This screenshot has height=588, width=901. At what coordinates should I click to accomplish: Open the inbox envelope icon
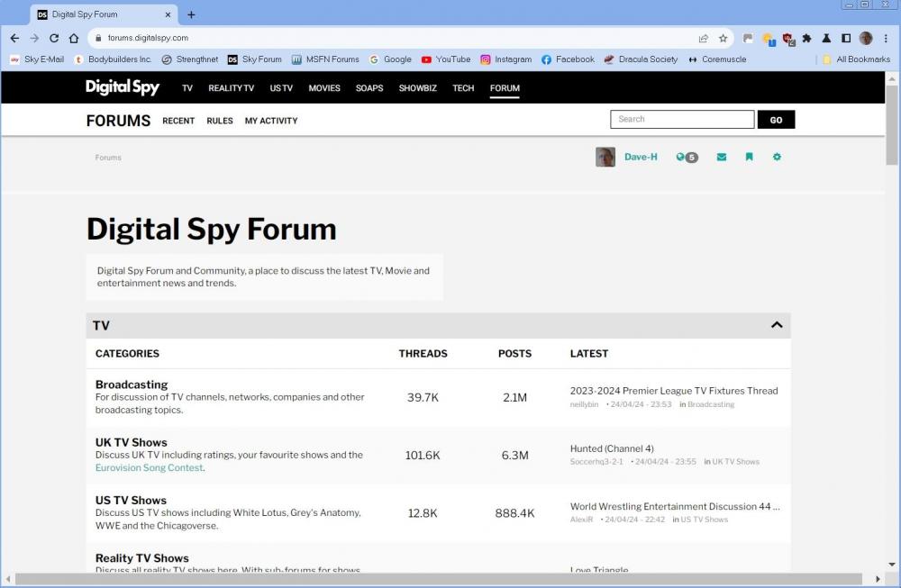(x=722, y=157)
